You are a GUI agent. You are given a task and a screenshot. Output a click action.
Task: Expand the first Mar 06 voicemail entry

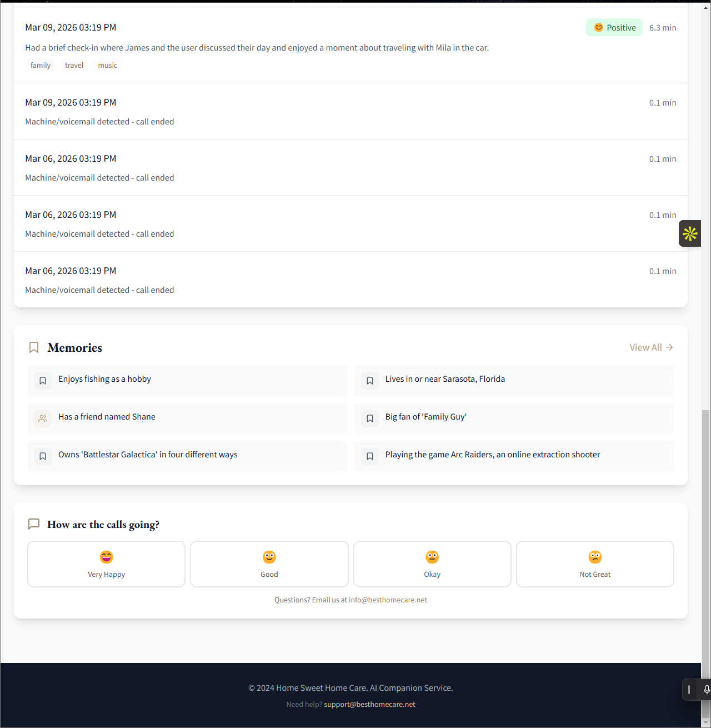click(351, 167)
